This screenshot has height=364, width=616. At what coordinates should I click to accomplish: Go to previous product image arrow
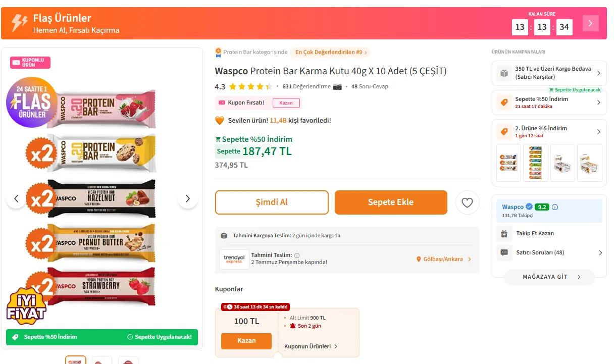[x=16, y=198]
